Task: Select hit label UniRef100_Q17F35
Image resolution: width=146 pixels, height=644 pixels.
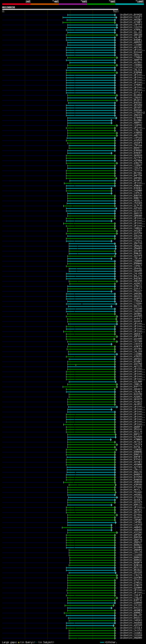Action: pos(131,206)
